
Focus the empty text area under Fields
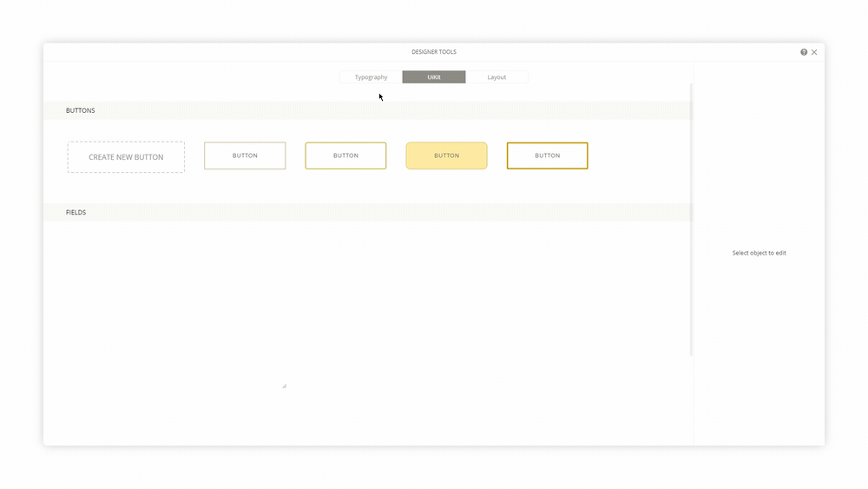coord(174,304)
